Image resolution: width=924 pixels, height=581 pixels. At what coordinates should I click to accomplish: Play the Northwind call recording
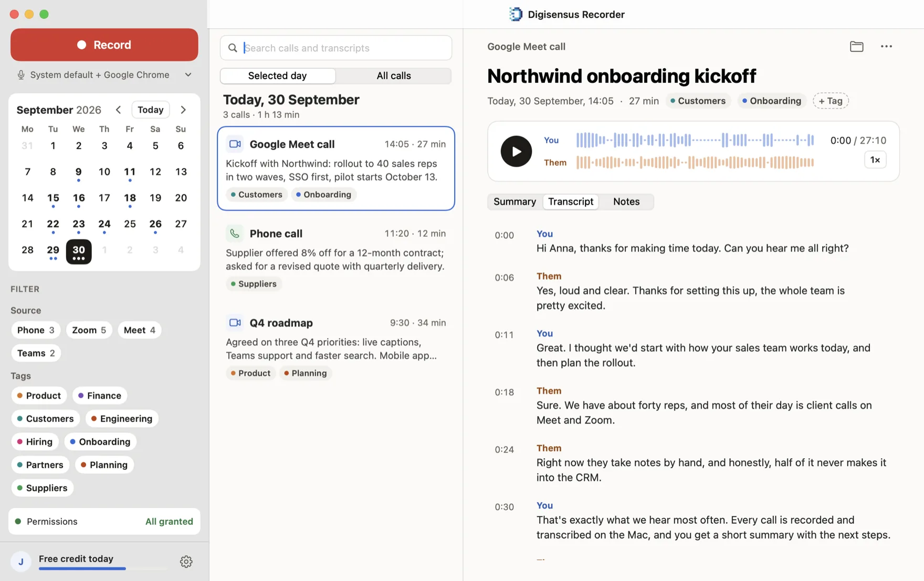[516, 151]
